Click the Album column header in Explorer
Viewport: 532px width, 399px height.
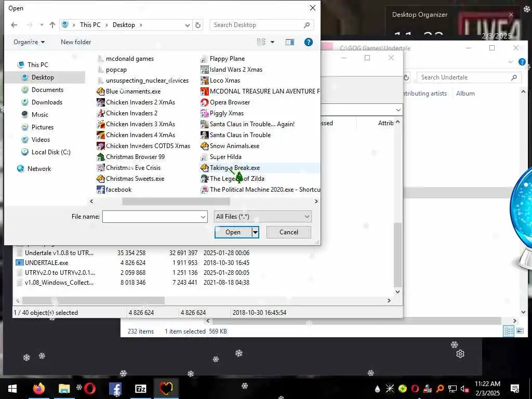(465, 94)
